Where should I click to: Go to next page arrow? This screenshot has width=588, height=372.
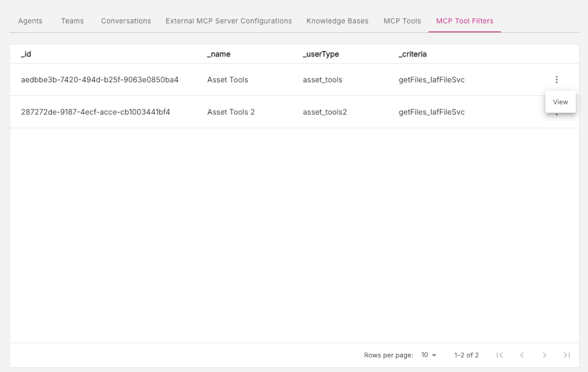pos(544,355)
